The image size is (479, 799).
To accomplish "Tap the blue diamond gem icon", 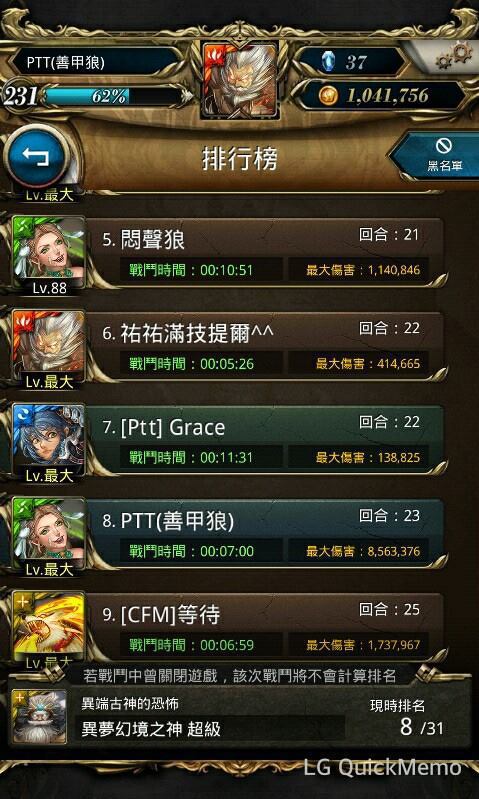I will (327, 62).
